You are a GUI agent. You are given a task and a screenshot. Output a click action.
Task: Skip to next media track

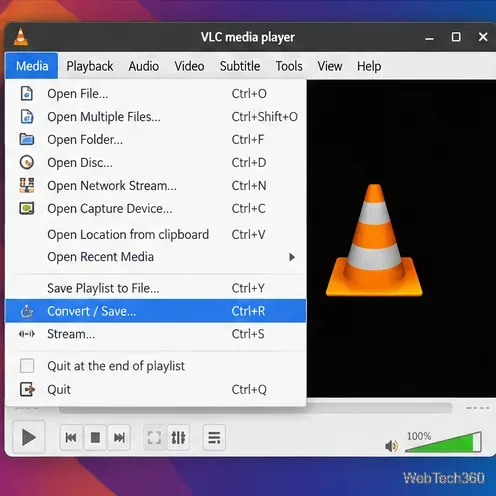119,437
